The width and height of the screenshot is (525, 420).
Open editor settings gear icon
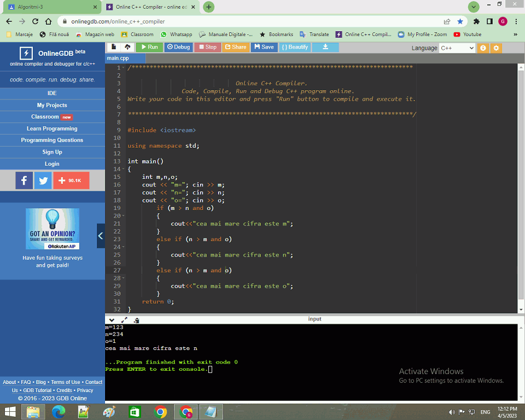pos(496,48)
